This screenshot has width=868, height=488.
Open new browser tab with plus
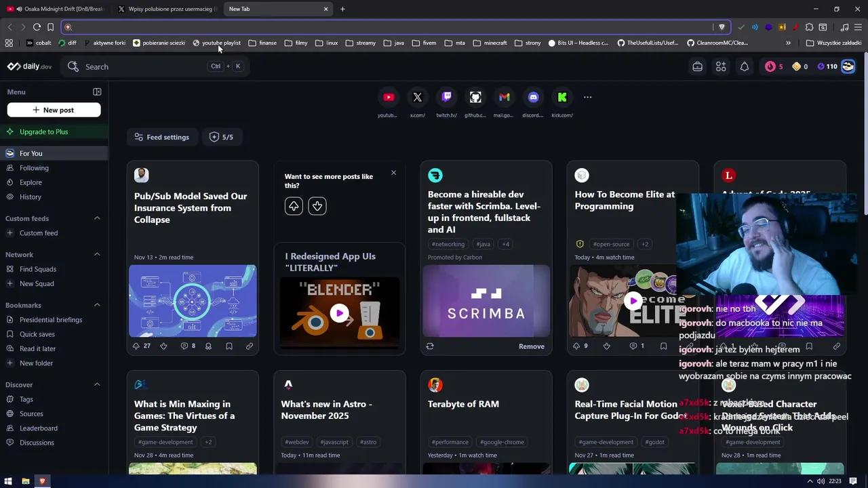342,9
